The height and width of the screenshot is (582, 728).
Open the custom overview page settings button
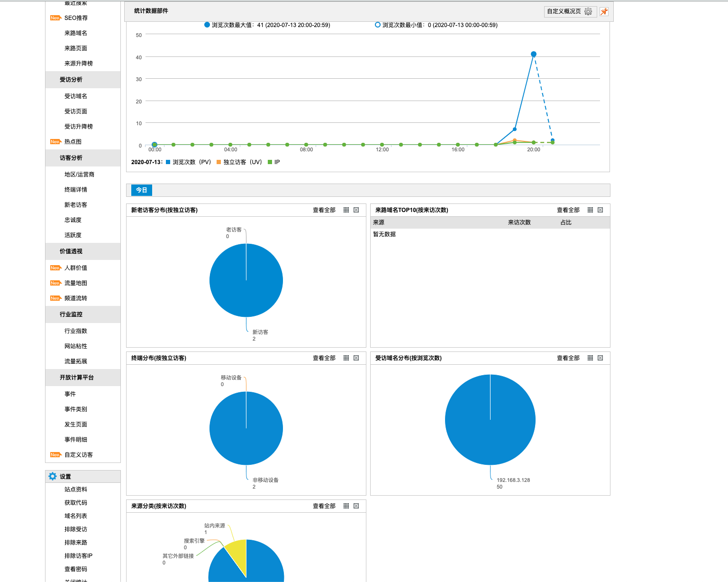[x=570, y=11]
